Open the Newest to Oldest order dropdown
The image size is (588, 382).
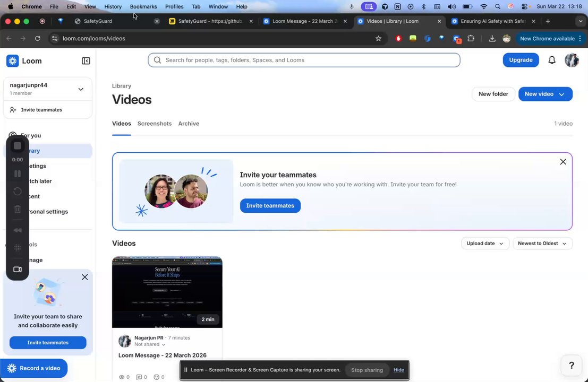[x=542, y=244]
